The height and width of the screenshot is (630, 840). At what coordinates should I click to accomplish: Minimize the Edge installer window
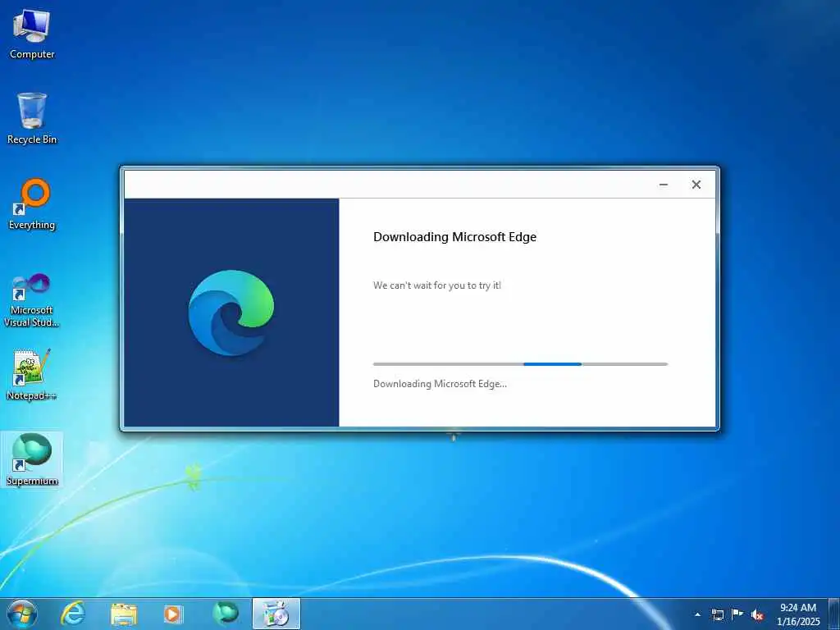click(663, 185)
